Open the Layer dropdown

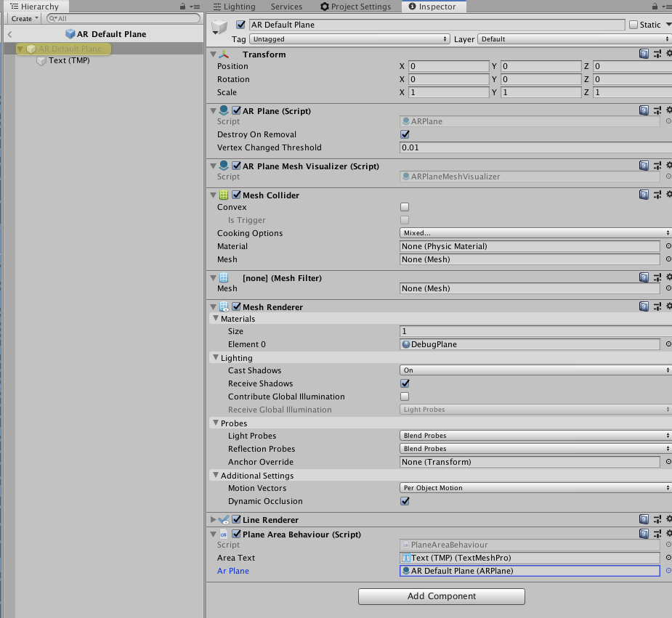(x=575, y=39)
